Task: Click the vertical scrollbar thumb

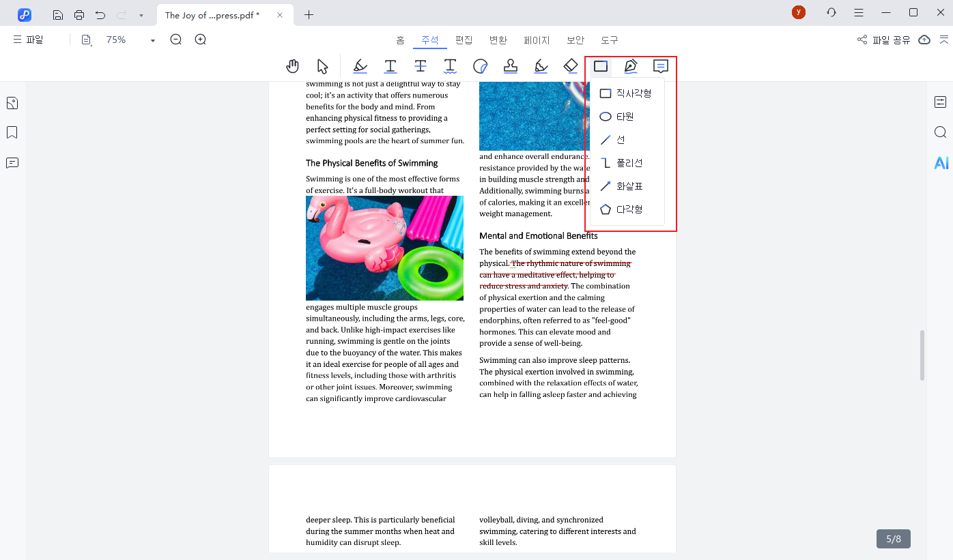Action: point(922,355)
